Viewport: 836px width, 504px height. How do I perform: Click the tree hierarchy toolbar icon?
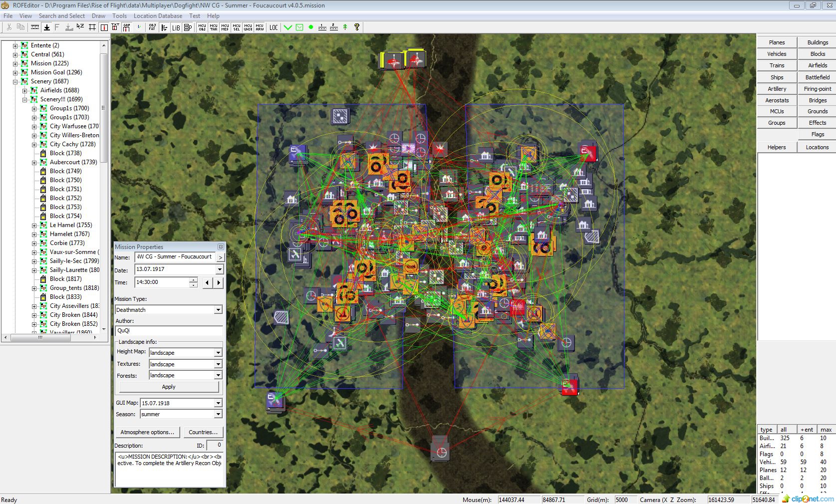(x=164, y=27)
